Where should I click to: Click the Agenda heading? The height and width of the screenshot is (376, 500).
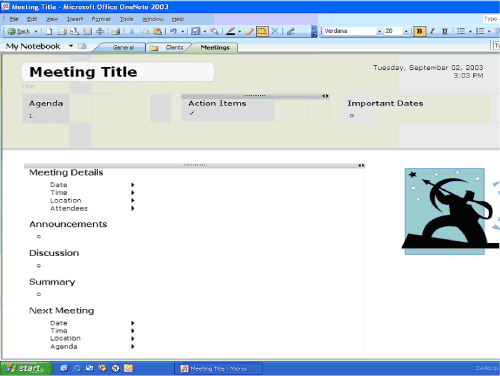tap(46, 103)
